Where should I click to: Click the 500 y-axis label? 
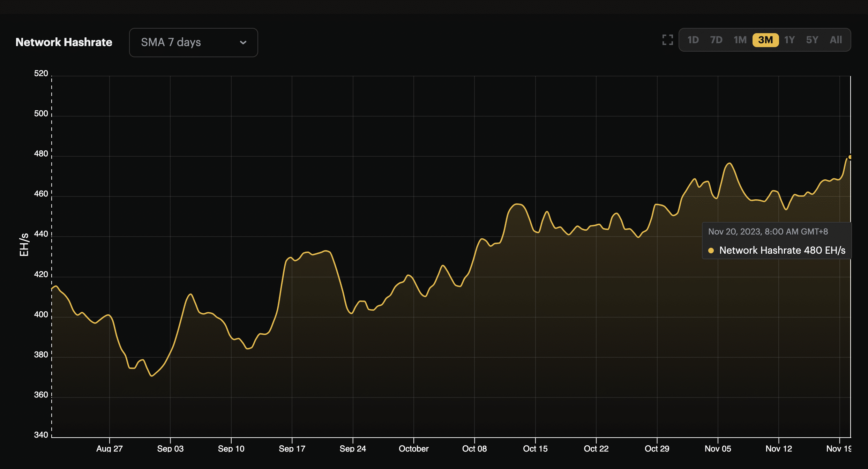coord(41,113)
